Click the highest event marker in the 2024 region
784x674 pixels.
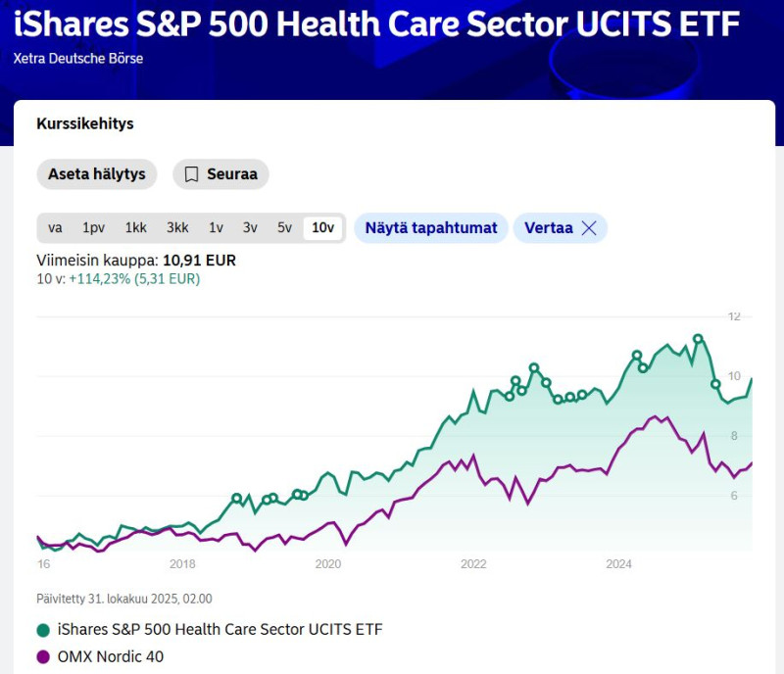point(699,338)
